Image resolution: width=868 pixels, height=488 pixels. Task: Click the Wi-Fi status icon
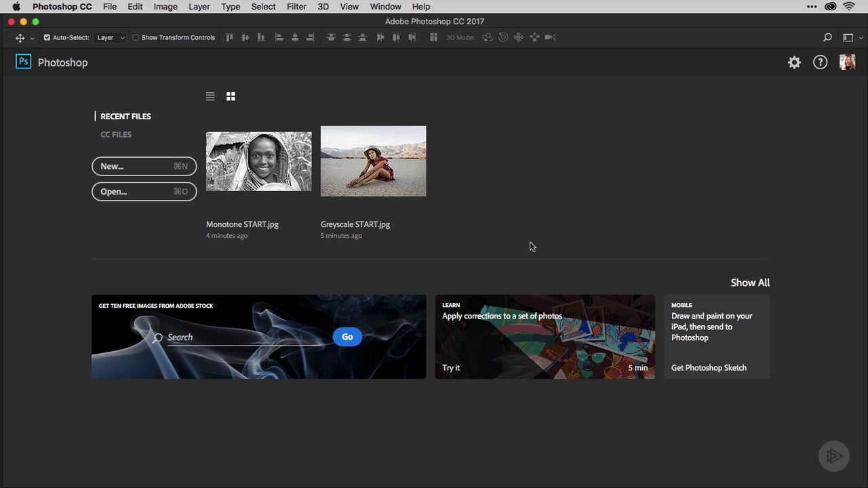click(849, 7)
